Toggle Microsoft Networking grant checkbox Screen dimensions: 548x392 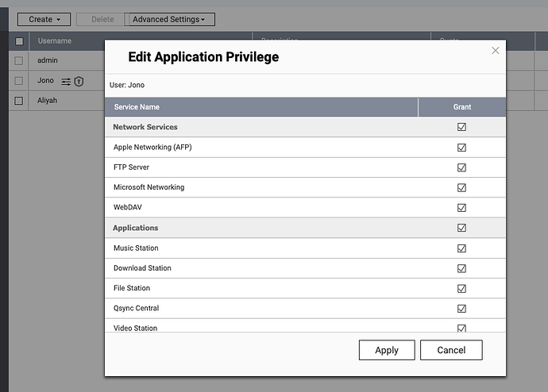[461, 188]
